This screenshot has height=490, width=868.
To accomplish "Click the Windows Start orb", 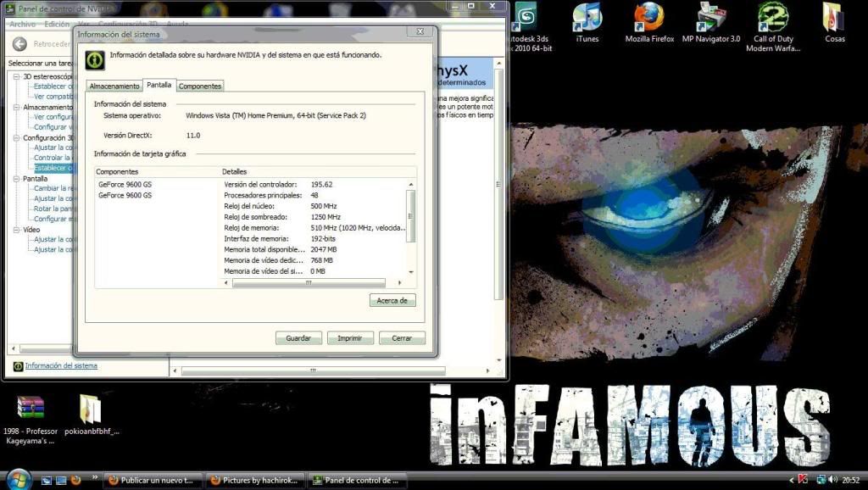I will pos(18,479).
